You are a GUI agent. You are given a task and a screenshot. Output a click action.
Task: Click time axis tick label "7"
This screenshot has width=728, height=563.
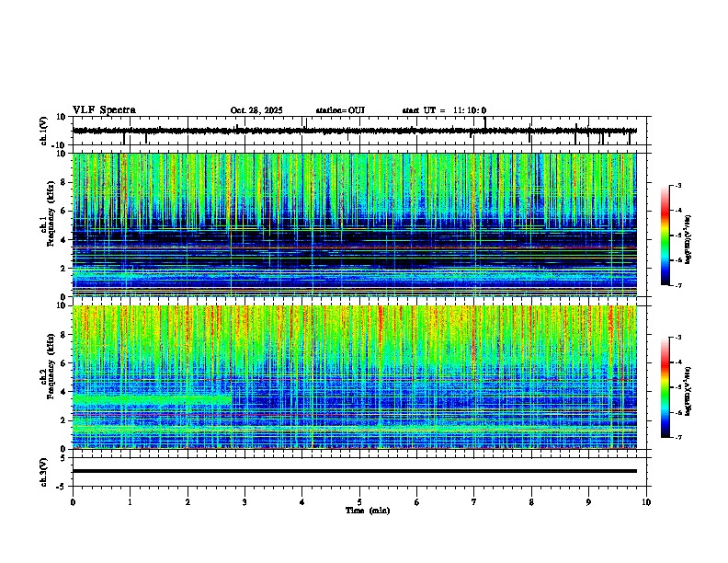click(474, 502)
